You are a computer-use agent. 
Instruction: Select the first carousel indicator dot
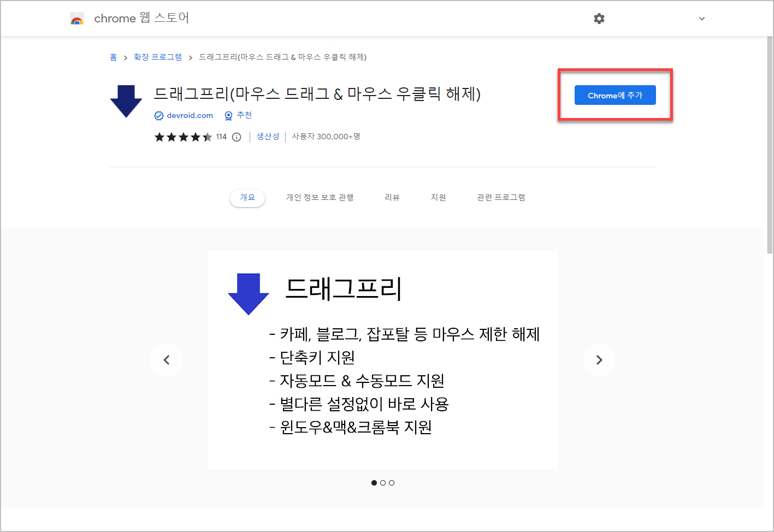374,483
